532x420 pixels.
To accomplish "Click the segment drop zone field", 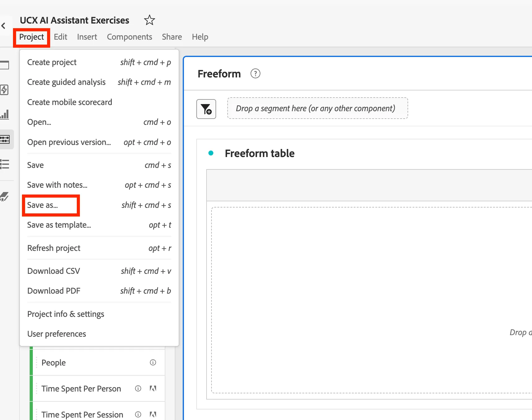I will [317, 108].
